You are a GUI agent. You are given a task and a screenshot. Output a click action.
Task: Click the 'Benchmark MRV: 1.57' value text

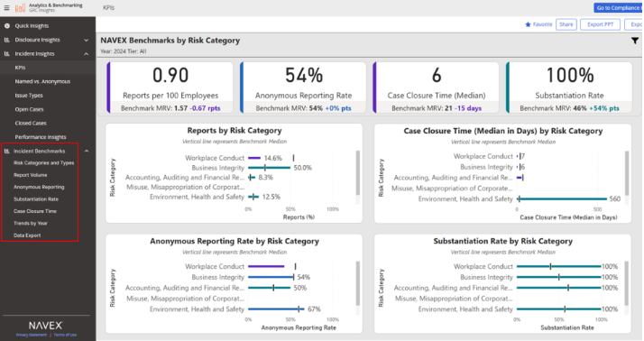(154, 108)
